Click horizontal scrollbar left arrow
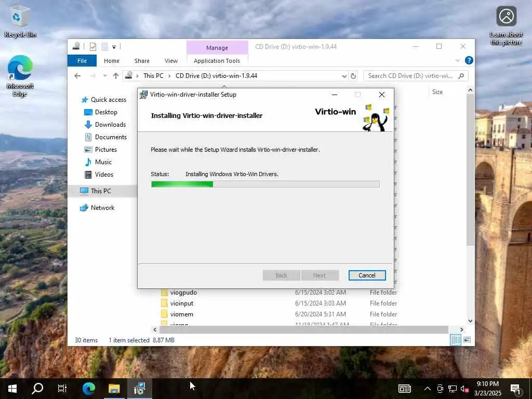 (155, 329)
